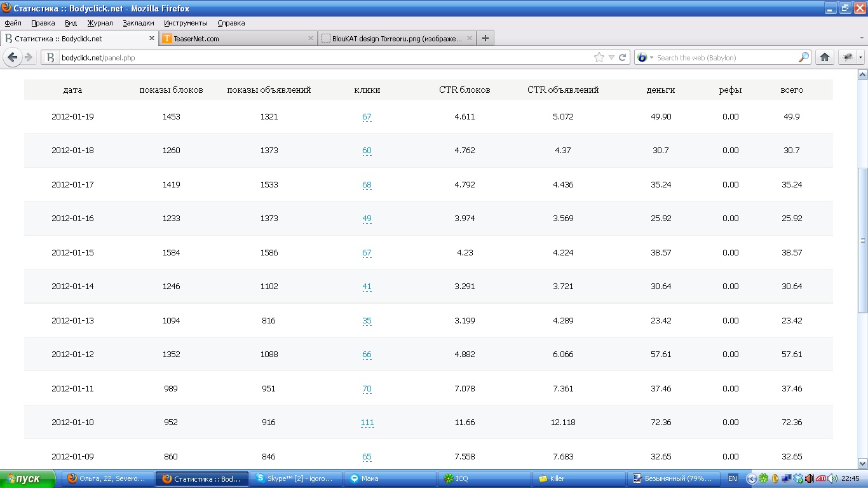Open the Закладки menu
This screenshot has width=868, height=488.
(139, 23)
